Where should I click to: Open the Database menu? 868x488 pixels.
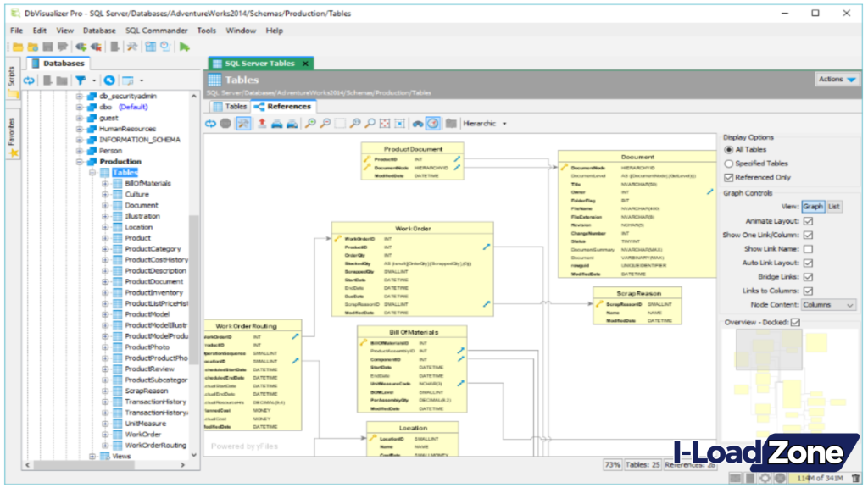coord(99,30)
